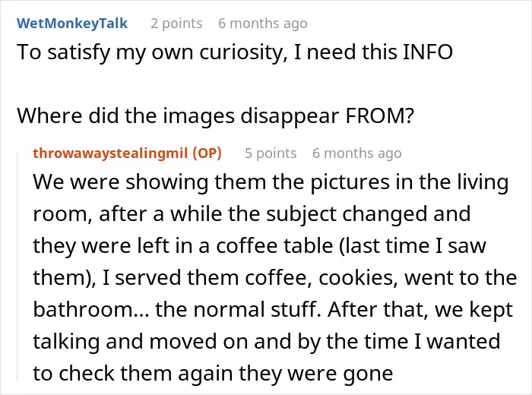Open throwawaystealingmil's user profile
532x395 pixels.
(110, 153)
